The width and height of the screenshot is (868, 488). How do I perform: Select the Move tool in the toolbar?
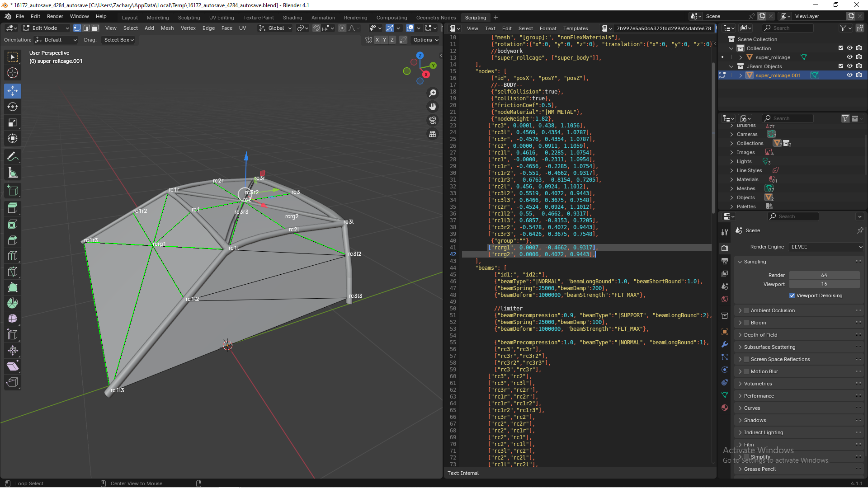pos(13,91)
